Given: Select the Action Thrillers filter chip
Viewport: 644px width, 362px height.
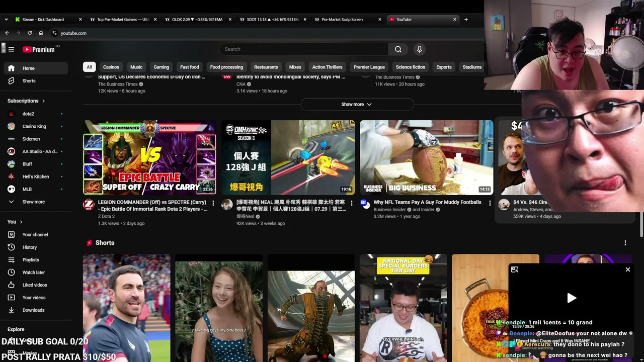Looking at the screenshot, I should pos(327,67).
